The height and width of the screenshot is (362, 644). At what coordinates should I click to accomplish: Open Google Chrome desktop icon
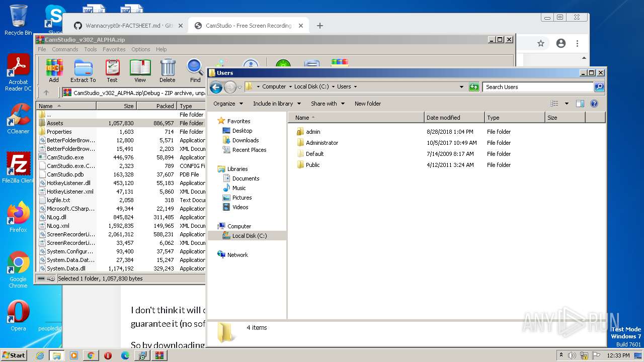click(x=18, y=269)
